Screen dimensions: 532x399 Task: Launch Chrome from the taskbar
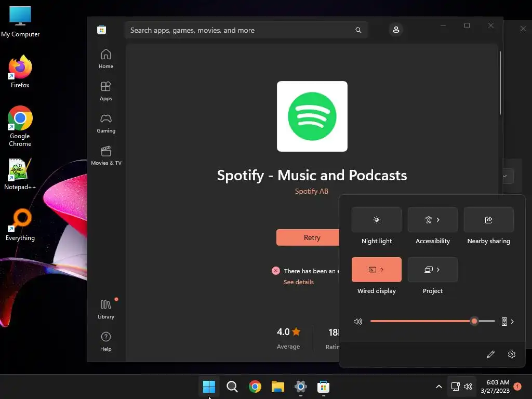click(x=255, y=387)
